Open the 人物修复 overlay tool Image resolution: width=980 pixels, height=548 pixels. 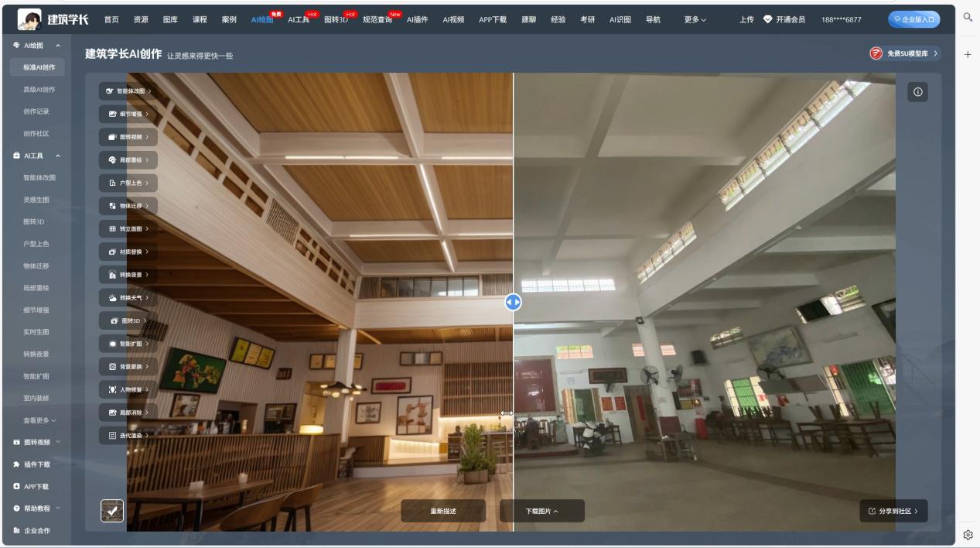point(128,389)
